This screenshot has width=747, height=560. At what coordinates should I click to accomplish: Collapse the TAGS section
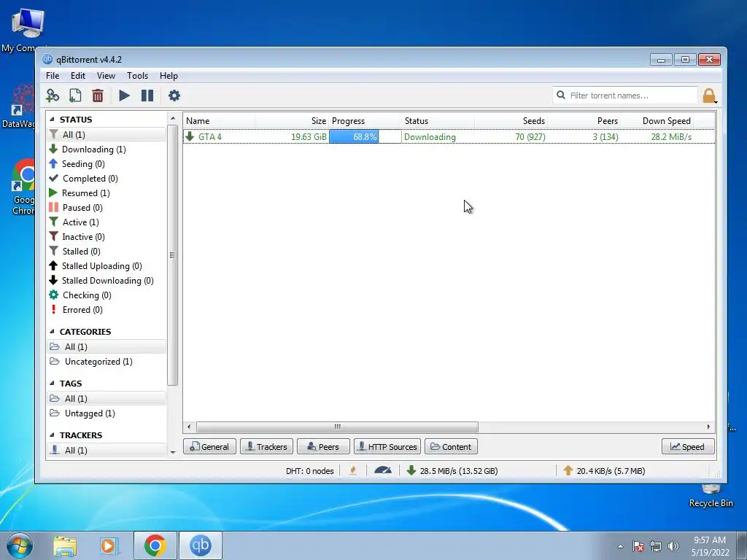click(x=52, y=384)
